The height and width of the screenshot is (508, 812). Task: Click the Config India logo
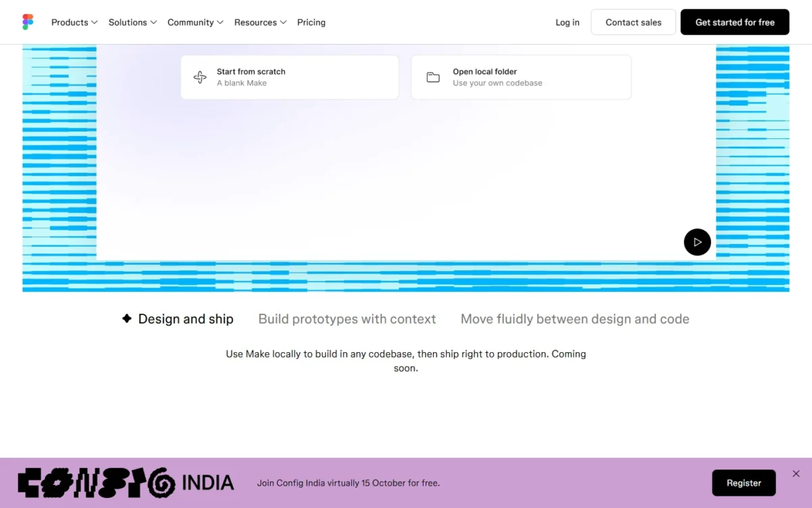tap(126, 483)
